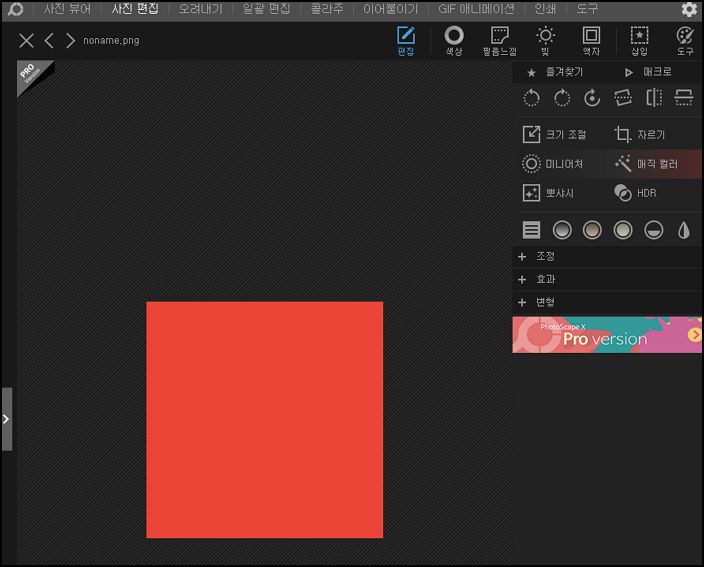Viewport: 704px width, 567px height.
Task: Open 크기 조절 resize tool
Action: coord(554,134)
